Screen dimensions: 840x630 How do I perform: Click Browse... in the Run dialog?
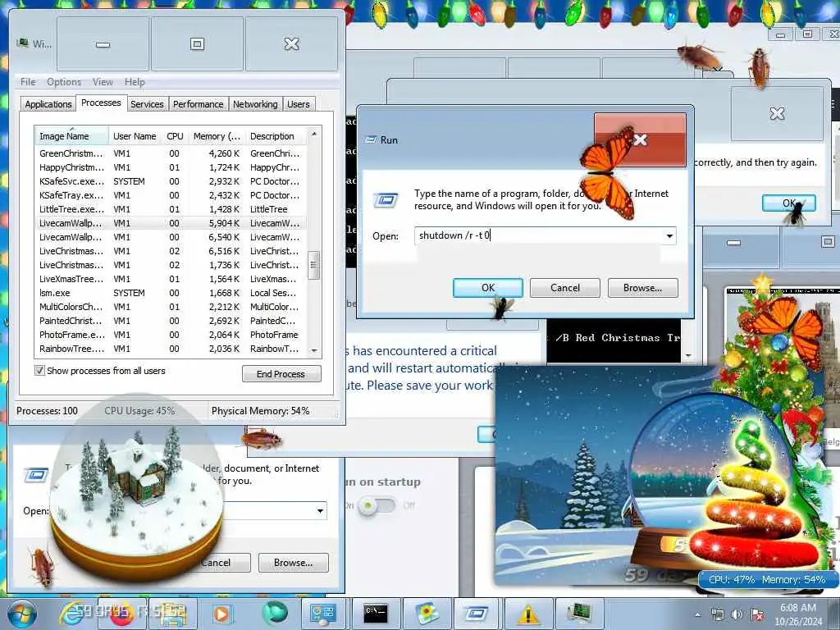coord(642,288)
